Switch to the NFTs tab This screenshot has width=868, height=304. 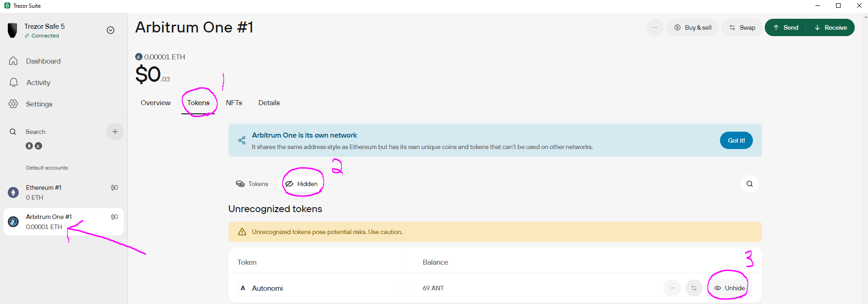click(x=234, y=103)
